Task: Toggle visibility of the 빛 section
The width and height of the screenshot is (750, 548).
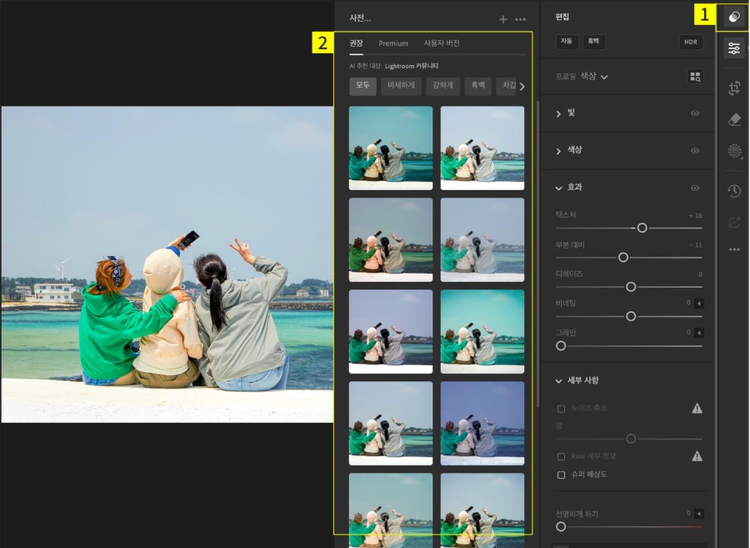Action: pos(695,114)
